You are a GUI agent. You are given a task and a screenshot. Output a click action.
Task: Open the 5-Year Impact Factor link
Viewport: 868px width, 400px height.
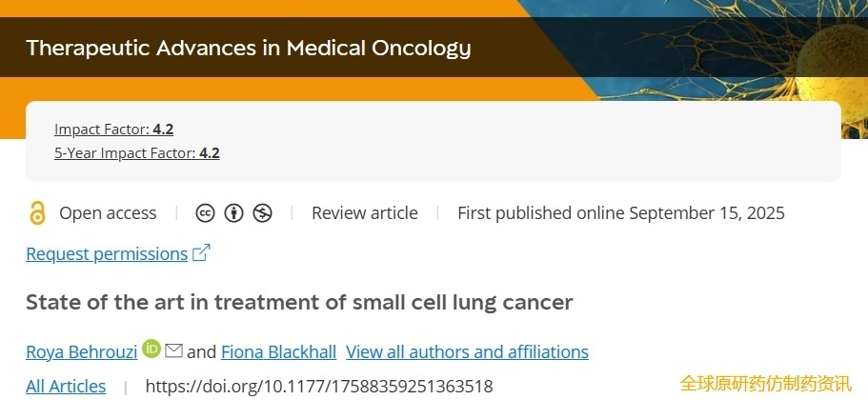coord(136,152)
